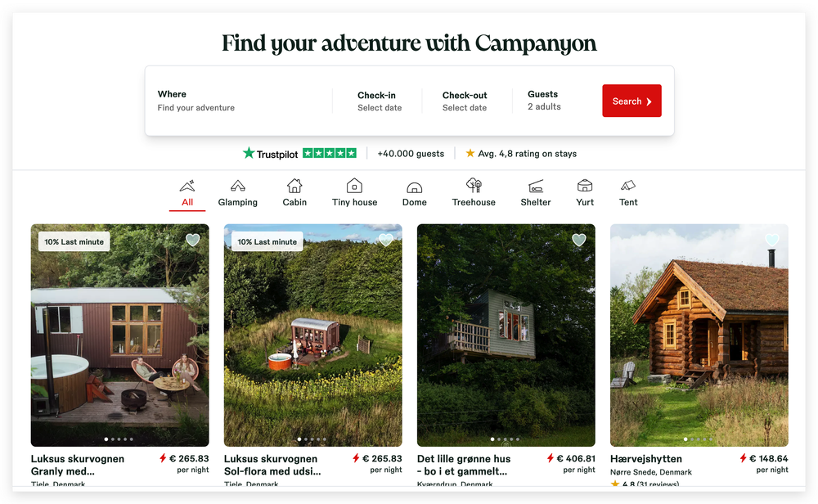818x504 pixels.
Task: Toggle favorite heart on Hærvejshytten cabin
Action: [x=772, y=240]
